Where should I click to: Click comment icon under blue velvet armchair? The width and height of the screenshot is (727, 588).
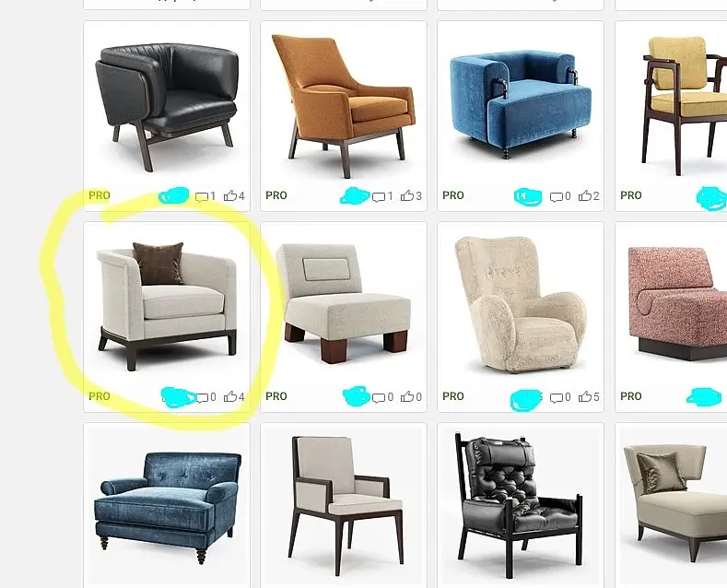click(x=556, y=196)
